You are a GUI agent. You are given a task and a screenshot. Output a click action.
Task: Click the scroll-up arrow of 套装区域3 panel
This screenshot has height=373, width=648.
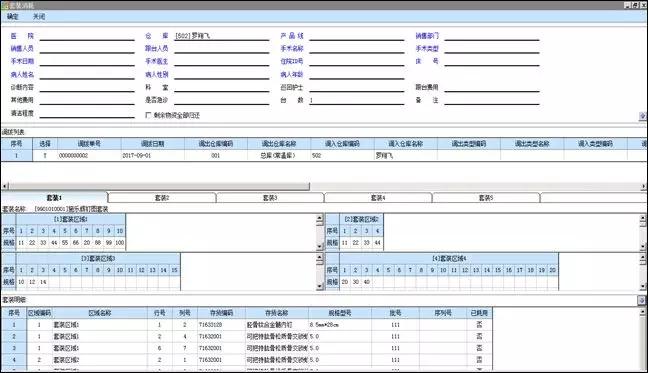tap(319, 257)
